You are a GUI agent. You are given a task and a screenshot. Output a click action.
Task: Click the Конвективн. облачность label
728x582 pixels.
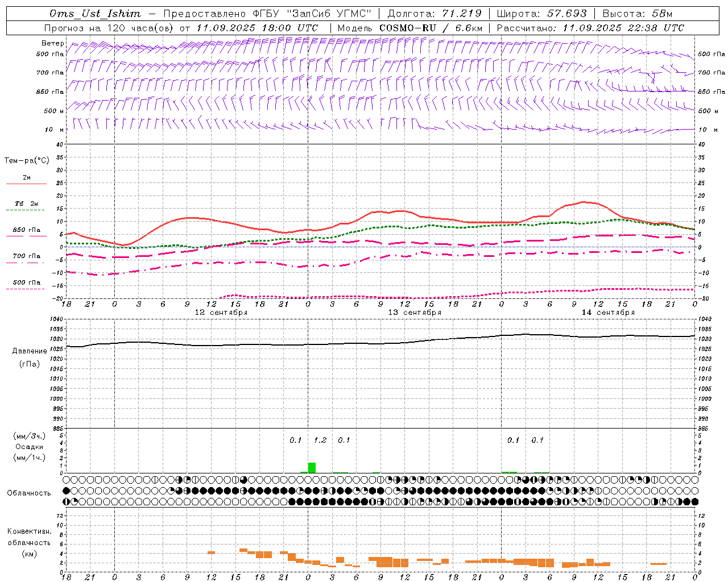[29, 537]
